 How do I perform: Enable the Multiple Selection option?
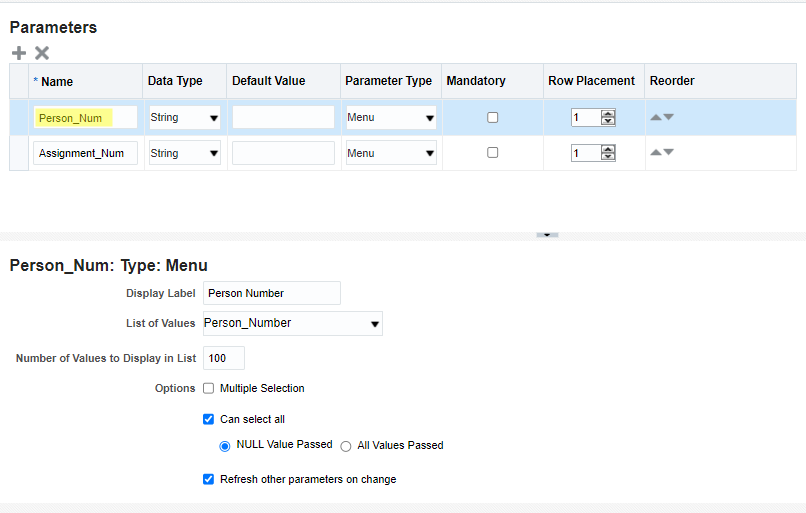pyautogui.click(x=209, y=388)
